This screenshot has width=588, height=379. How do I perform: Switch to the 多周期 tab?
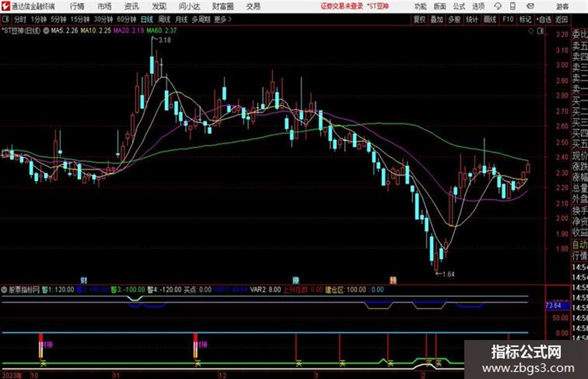[201, 19]
